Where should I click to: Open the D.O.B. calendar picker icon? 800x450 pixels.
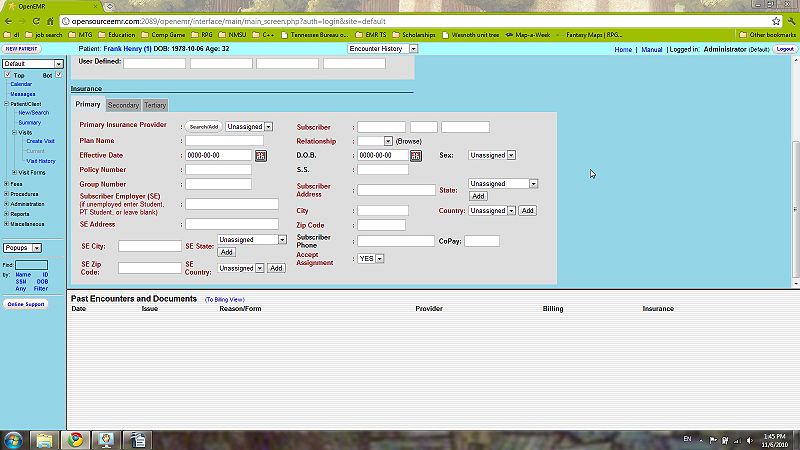pos(416,156)
